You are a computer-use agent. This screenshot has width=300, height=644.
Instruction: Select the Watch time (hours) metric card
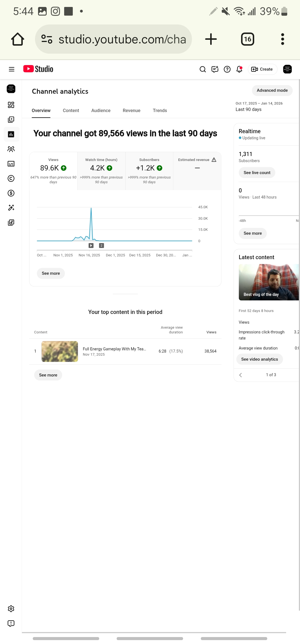[101, 171]
